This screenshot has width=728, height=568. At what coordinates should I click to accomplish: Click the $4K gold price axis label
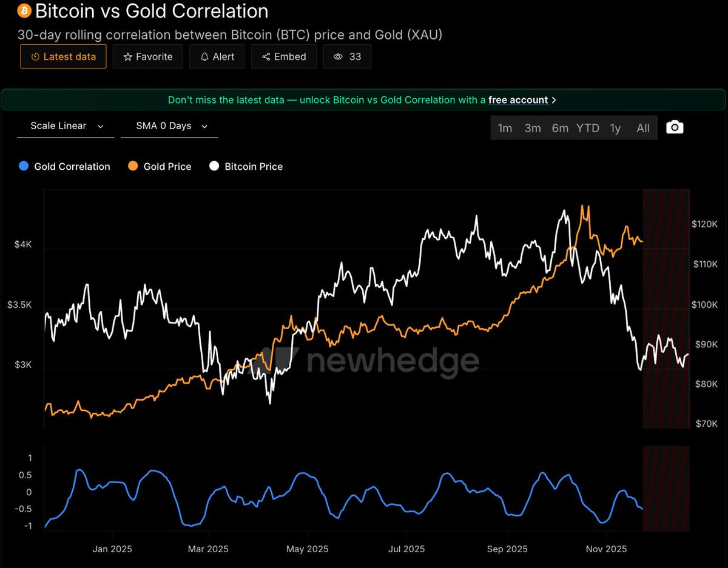(x=23, y=244)
